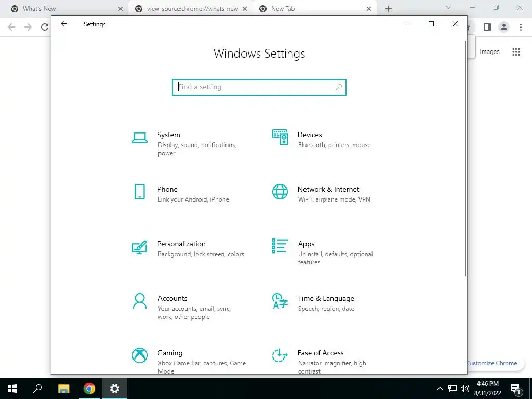The height and width of the screenshot is (399, 532).
Task: Click the taskbar clock showing 4:46 PM
Action: (487, 389)
